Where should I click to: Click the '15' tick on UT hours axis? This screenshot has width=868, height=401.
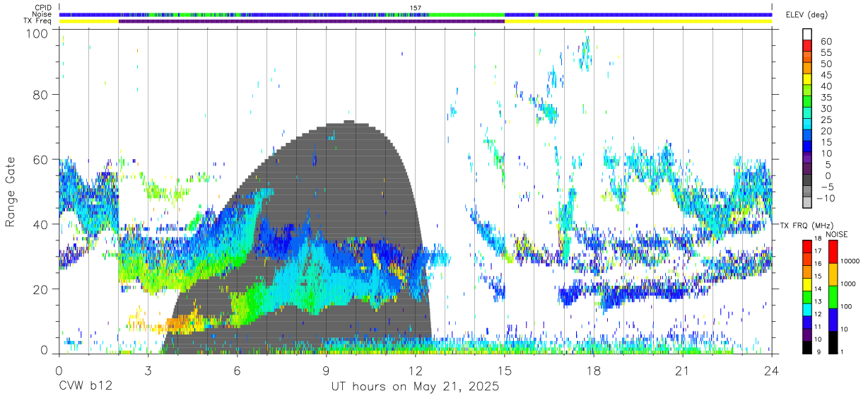tap(505, 371)
